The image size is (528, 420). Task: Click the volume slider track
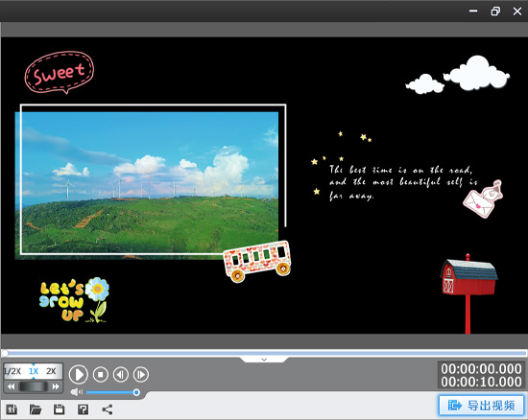point(113,392)
